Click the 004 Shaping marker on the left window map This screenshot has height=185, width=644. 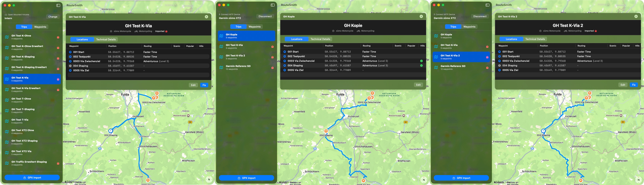111,131
